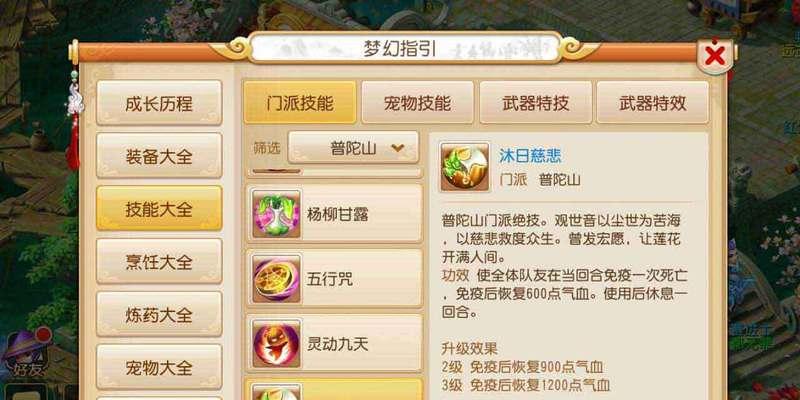Open the 成长历程 sidebar section
Viewport: 800px width, 400px height.
(x=159, y=103)
